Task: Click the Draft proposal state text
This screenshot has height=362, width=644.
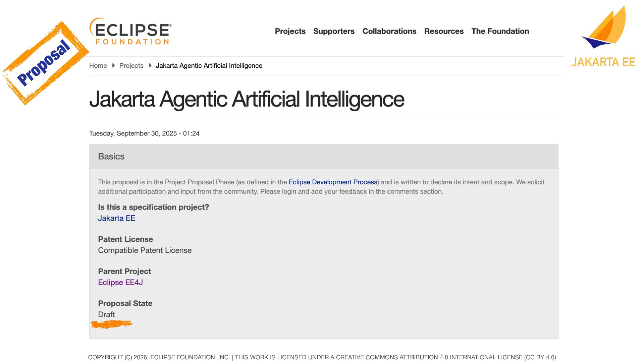Action: click(106, 314)
